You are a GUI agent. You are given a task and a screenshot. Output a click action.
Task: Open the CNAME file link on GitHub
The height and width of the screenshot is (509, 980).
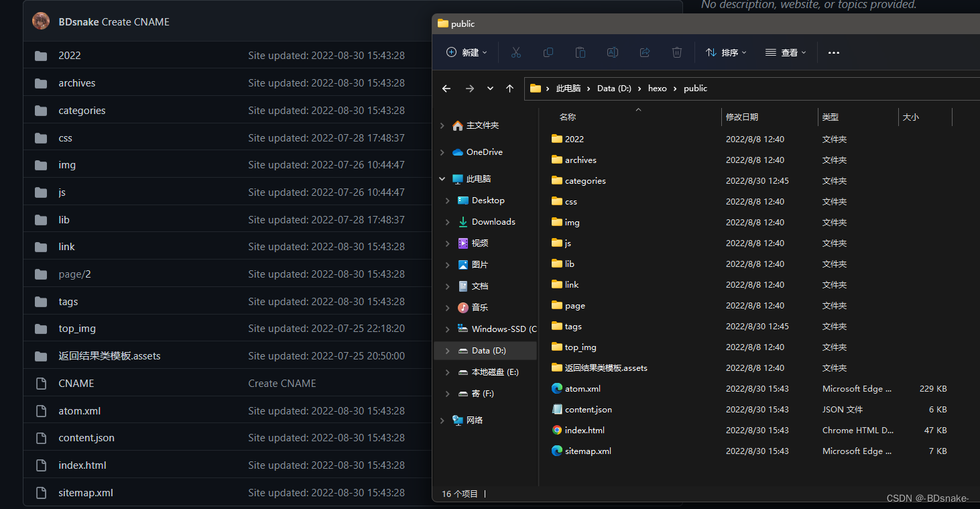point(76,383)
